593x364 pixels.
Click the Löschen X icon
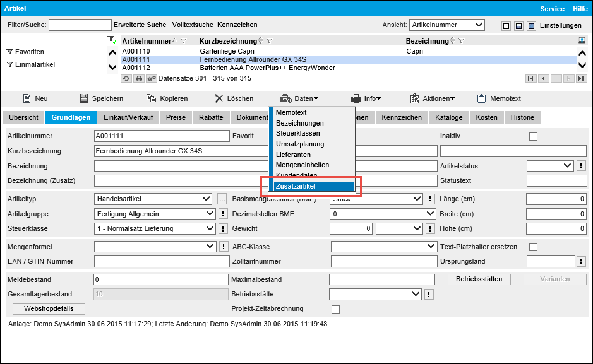coord(219,98)
